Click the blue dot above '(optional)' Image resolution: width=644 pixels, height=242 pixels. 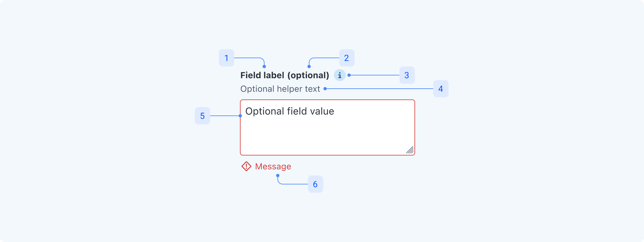tap(309, 67)
